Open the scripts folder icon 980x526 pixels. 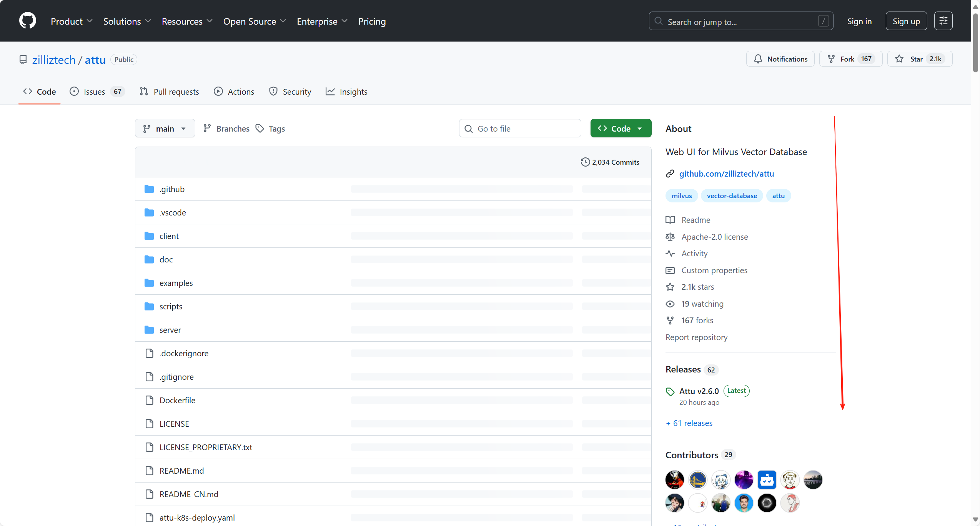coord(149,306)
